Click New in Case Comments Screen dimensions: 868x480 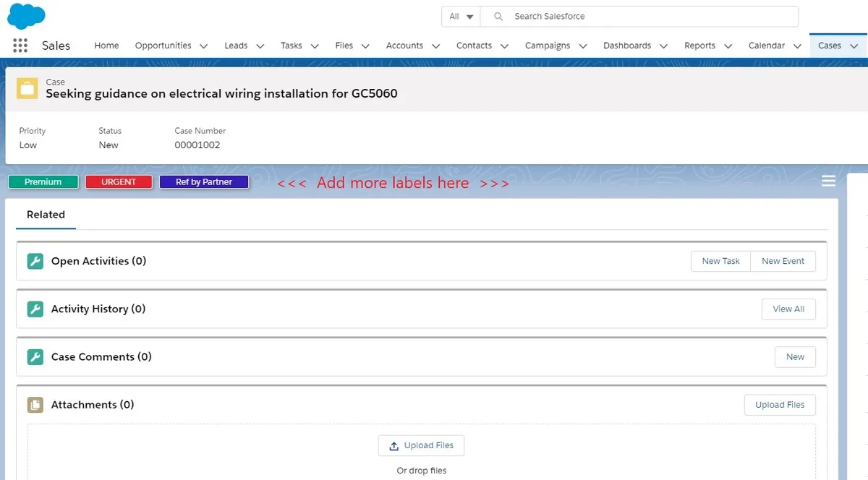[795, 356]
